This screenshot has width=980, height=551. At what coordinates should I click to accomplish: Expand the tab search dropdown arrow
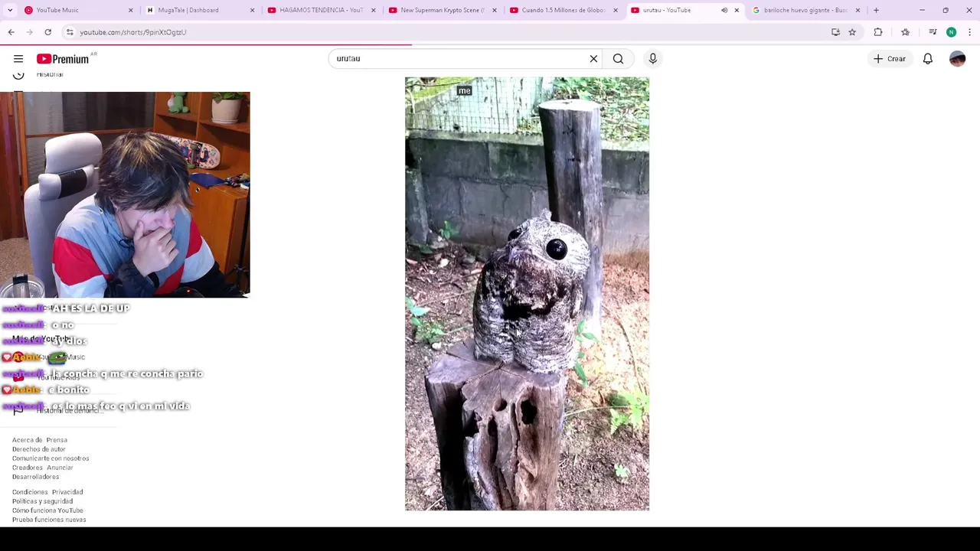(x=10, y=10)
